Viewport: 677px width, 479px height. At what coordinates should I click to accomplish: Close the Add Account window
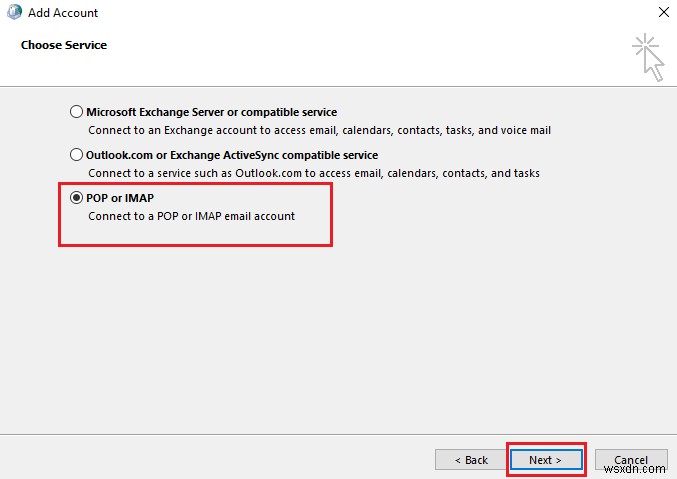664,12
